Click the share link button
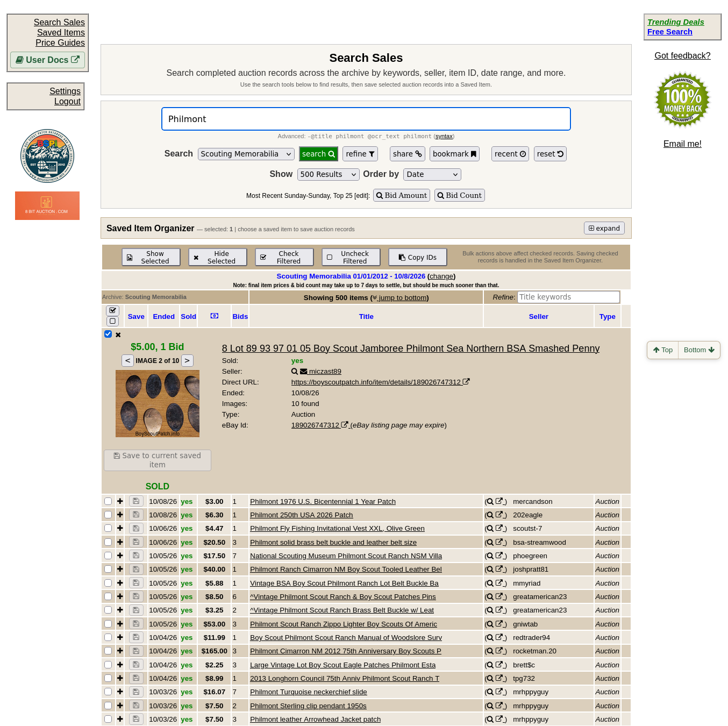Viewport: 728px width, 726px height. (408, 154)
